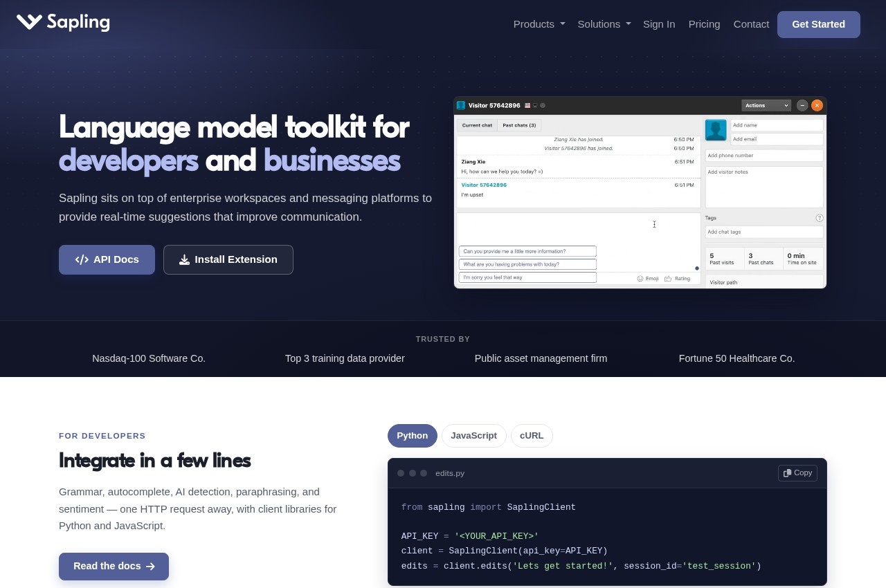
Task: Open the Pricing page link
Action: pos(704,24)
